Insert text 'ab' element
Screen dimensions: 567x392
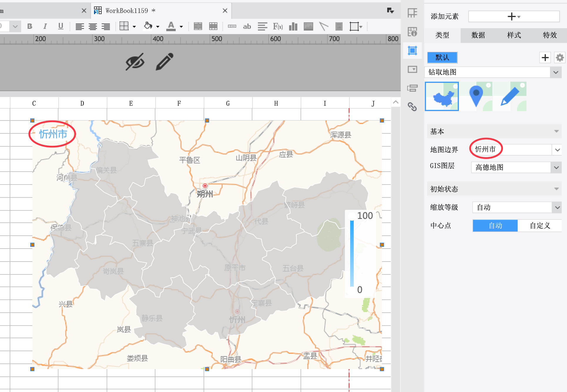(x=247, y=26)
